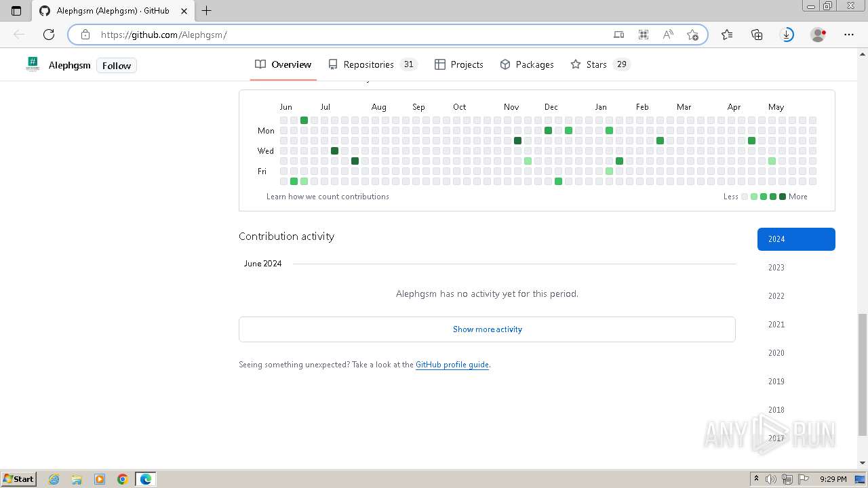
Task: Open the Favorites list icon
Action: (727, 35)
